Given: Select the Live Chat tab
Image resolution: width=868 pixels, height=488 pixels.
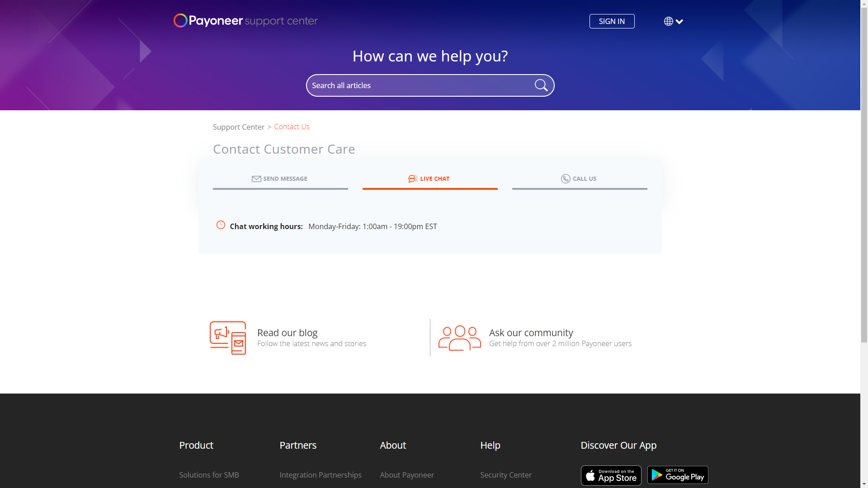Looking at the screenshot, I should (x=429, y=179).
